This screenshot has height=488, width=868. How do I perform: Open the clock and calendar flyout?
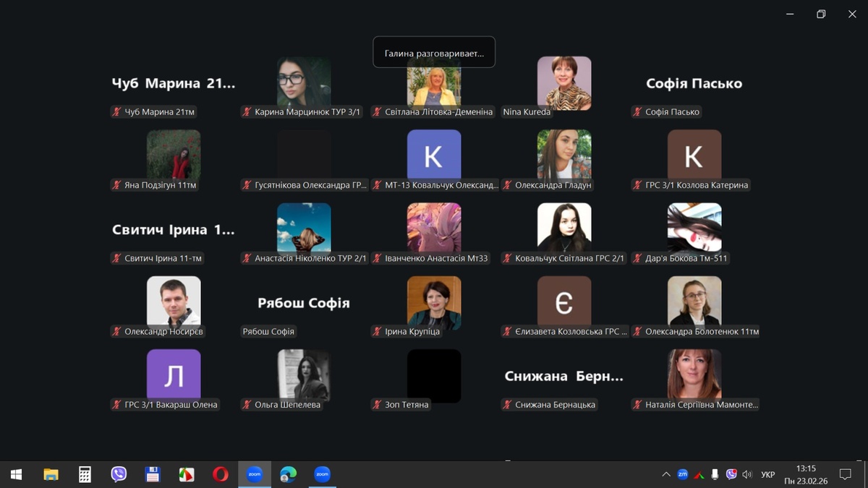[807, 474]
